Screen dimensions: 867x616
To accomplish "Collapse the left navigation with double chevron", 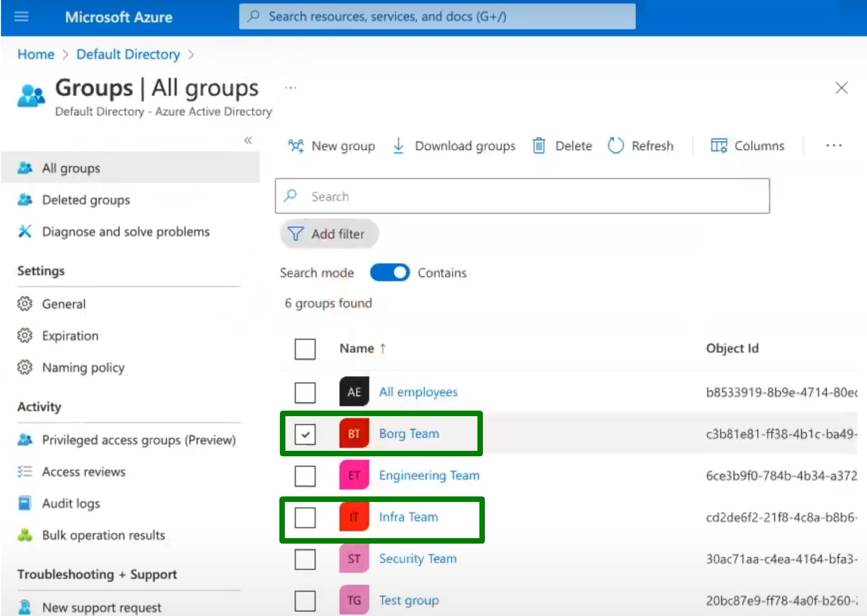I will [248, 140].
